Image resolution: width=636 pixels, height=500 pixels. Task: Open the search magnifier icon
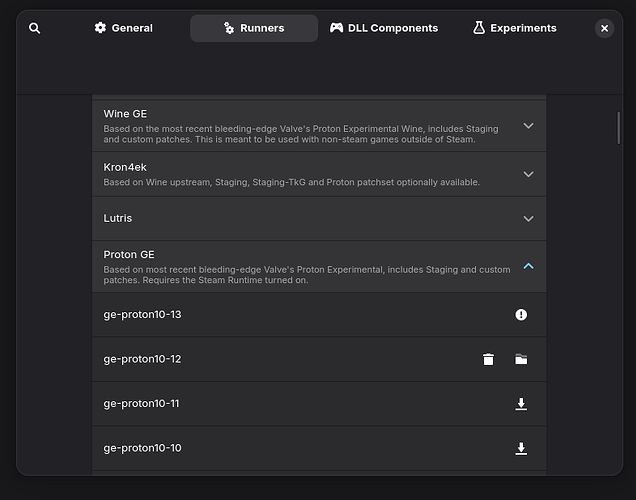pos(34,28)
